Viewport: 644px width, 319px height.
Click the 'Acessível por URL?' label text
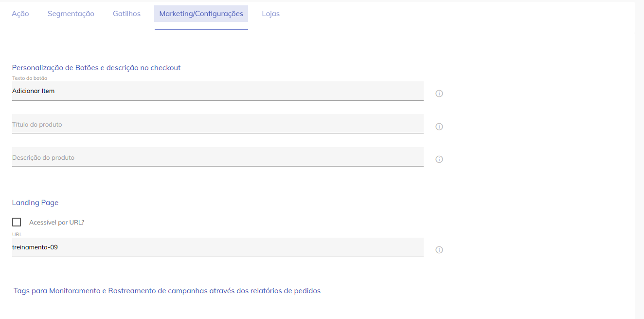57,223
